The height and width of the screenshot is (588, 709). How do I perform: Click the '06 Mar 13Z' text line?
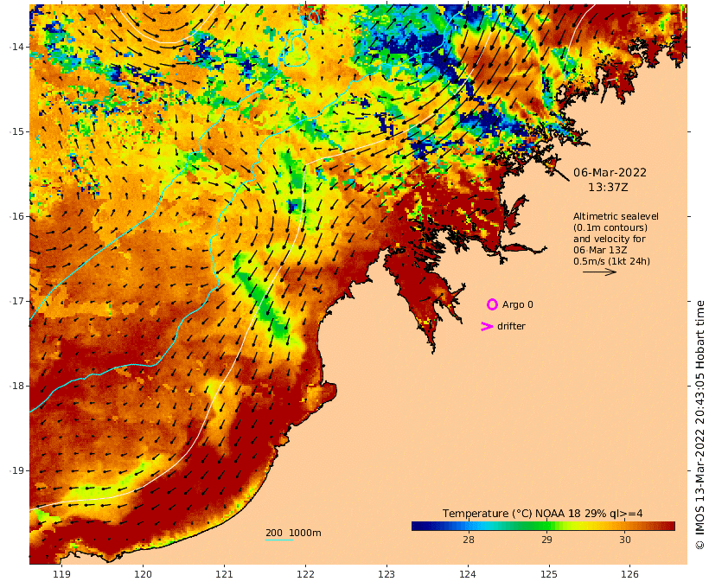tap(600, 250)
